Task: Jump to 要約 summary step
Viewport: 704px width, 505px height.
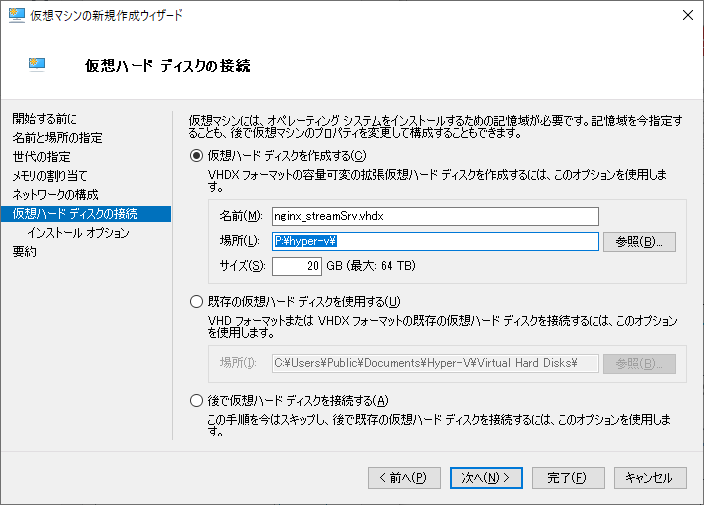Action: 24,252
